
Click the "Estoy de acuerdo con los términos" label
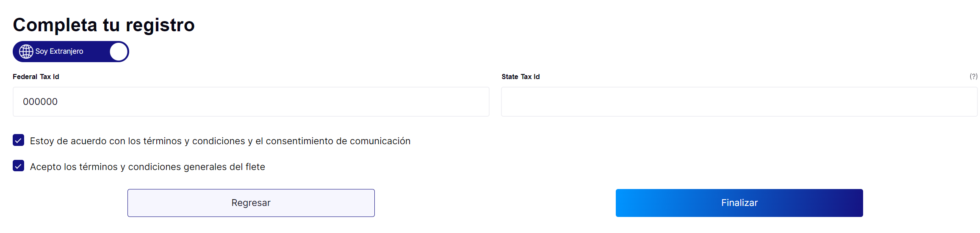[x=220, y=141]
